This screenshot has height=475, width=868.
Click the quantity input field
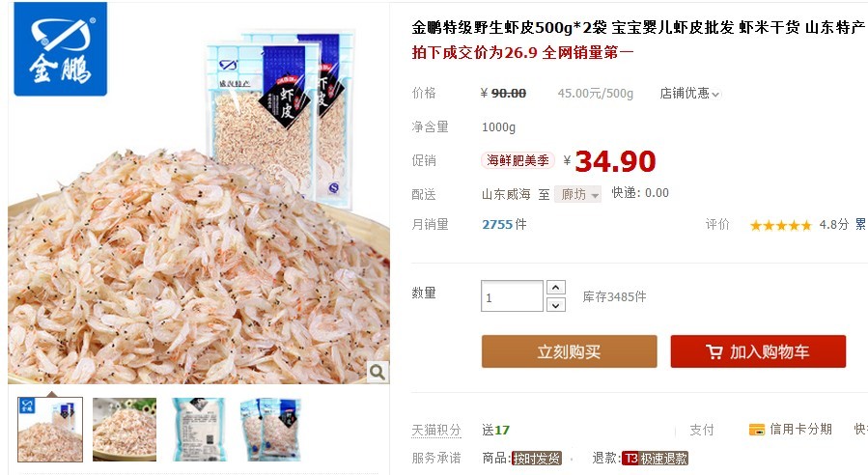click(x=512, y=296)
